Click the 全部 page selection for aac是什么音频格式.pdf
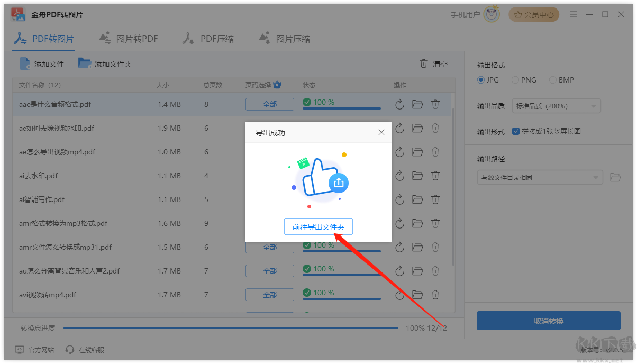The height and width of the screenshot is (364, 637). [269, 104]
